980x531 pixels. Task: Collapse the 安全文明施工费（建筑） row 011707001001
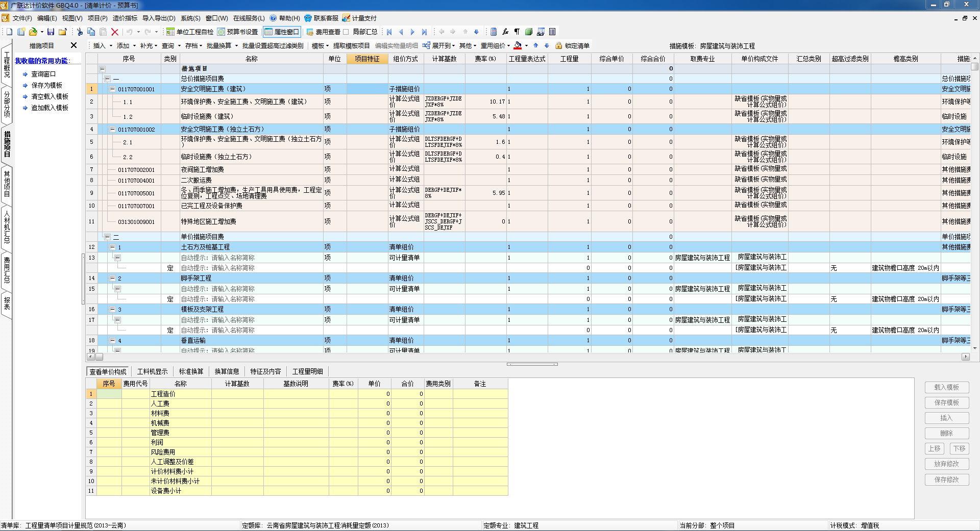click(x=113, y=89)
